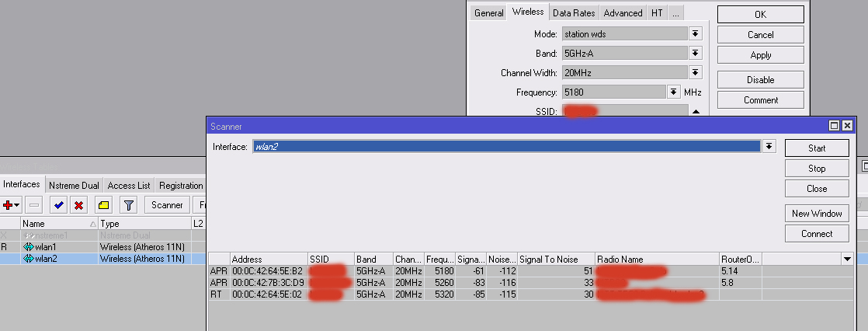Switch to the Advanced tab
This screenshot has height=331, width=868.
623,12
